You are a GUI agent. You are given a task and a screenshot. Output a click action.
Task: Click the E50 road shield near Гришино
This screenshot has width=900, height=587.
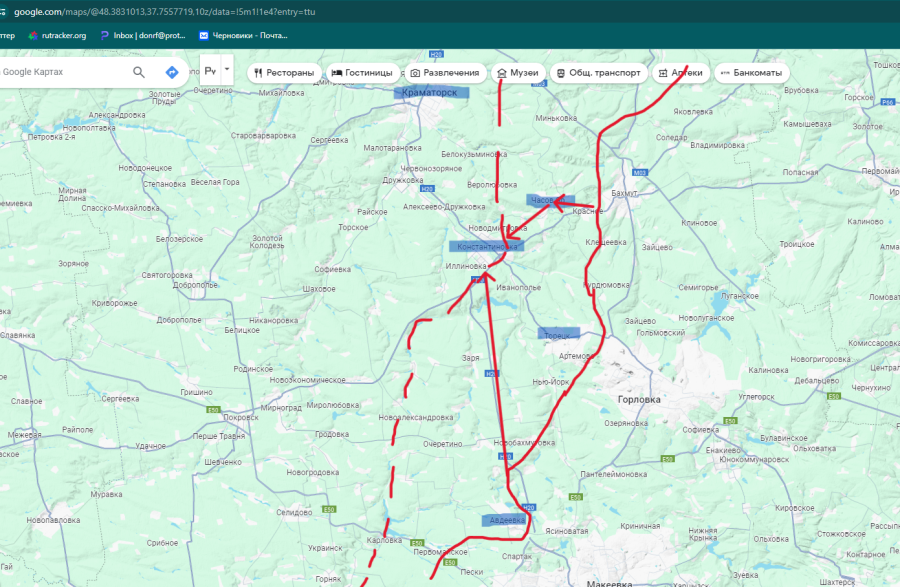[214, 410]
